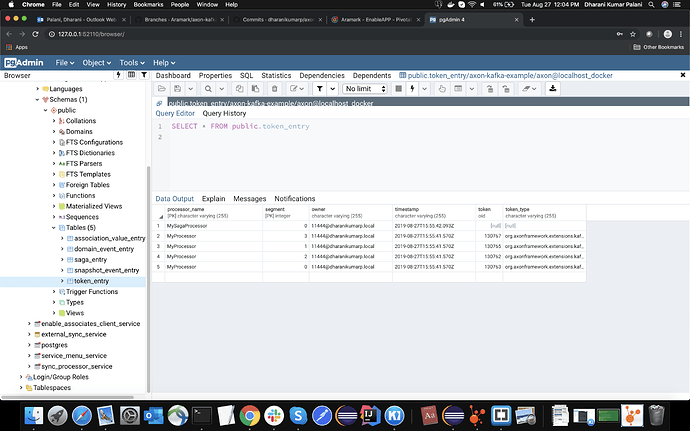Image resolution: width=690 pixels, height=431 pixels.
Task: Click the Find magnifier toolbar icon
Action: [x=208, y=89]
